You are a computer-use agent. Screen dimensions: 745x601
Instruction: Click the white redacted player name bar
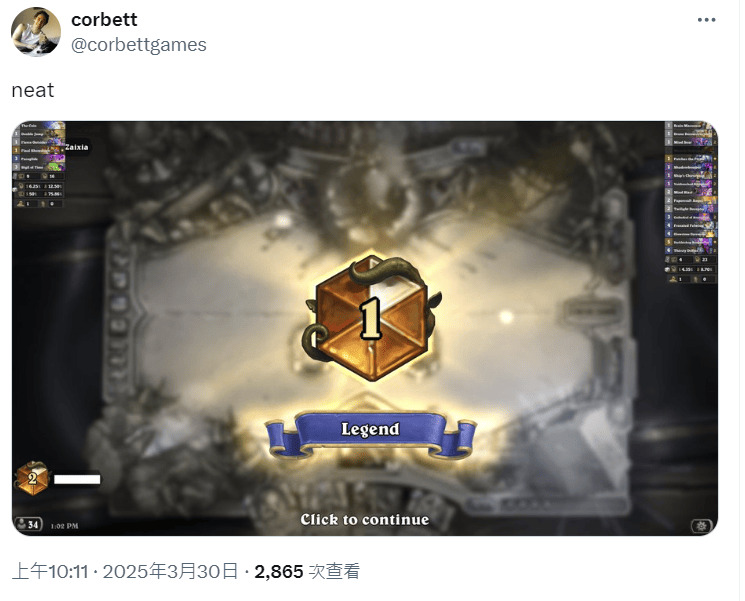(77, 479)
